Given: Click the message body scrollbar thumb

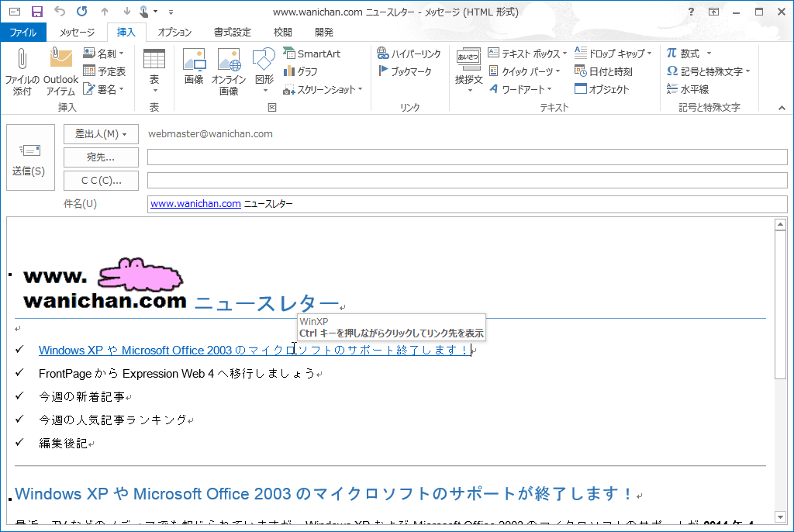Looking at the screenshot, I should (x=780, y=305).
